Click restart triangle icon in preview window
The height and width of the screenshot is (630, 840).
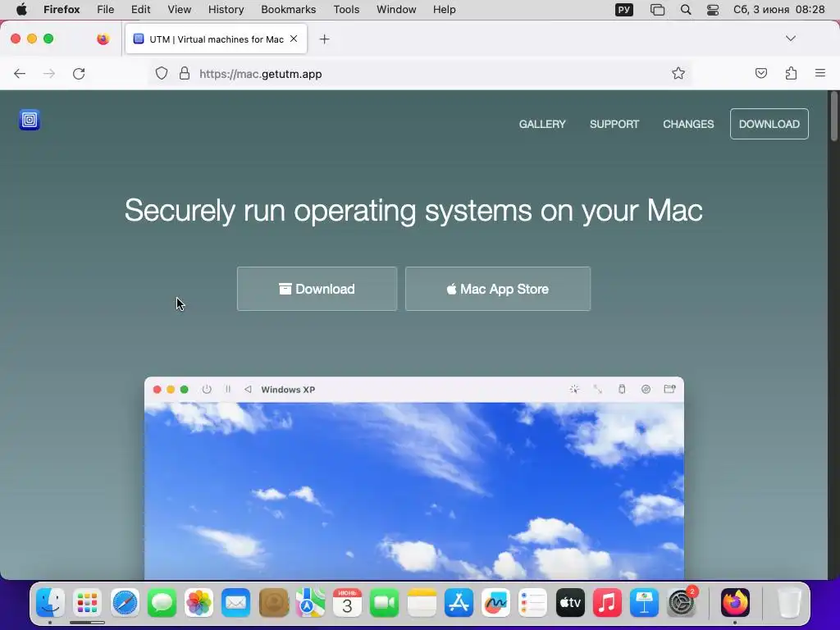248,390
